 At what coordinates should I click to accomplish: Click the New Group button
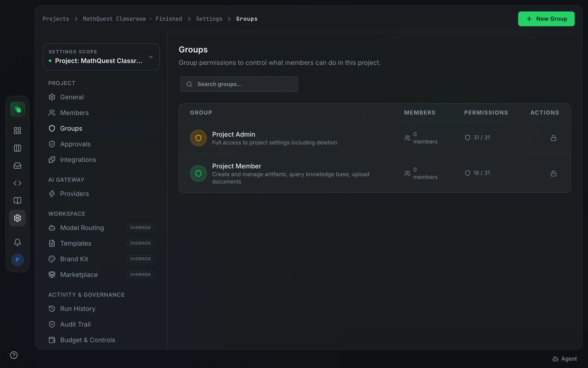(546, 19)
